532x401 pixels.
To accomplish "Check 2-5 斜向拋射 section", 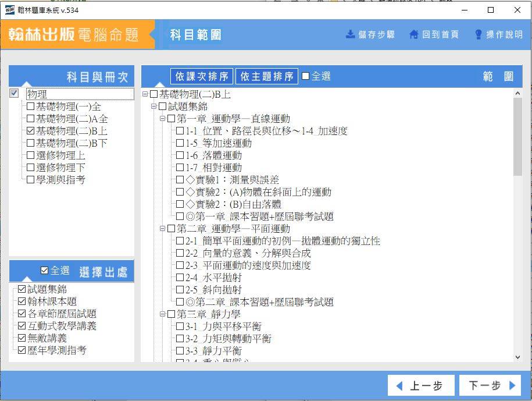I will [180, 290].
